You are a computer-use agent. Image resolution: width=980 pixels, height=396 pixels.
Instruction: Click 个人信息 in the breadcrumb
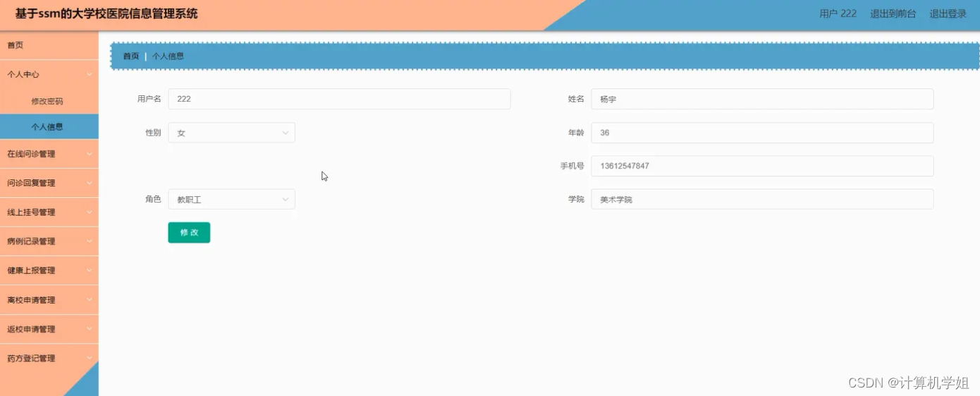point(168,56)
